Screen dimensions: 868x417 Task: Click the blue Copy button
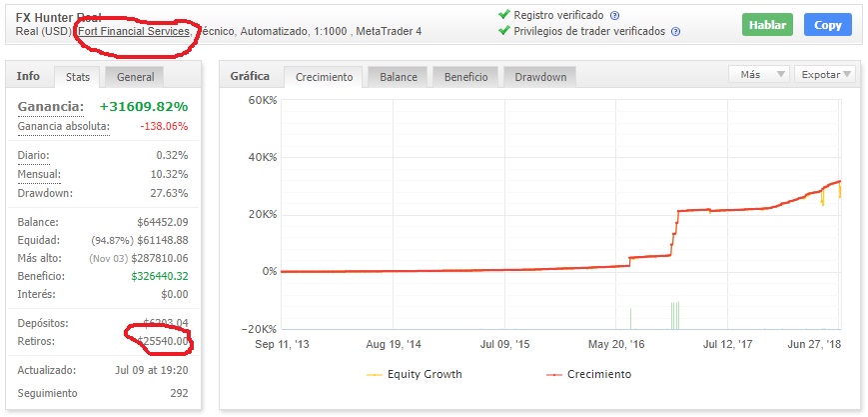(828, 25)
